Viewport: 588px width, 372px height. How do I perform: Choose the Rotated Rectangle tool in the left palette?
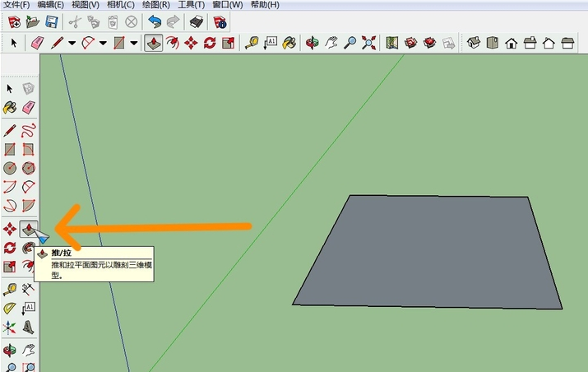click(x=29, y=150)
